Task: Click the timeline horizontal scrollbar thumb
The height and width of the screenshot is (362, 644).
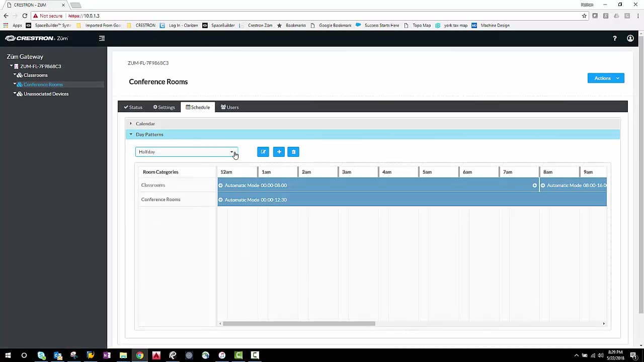Action: [x=299, y=324]
